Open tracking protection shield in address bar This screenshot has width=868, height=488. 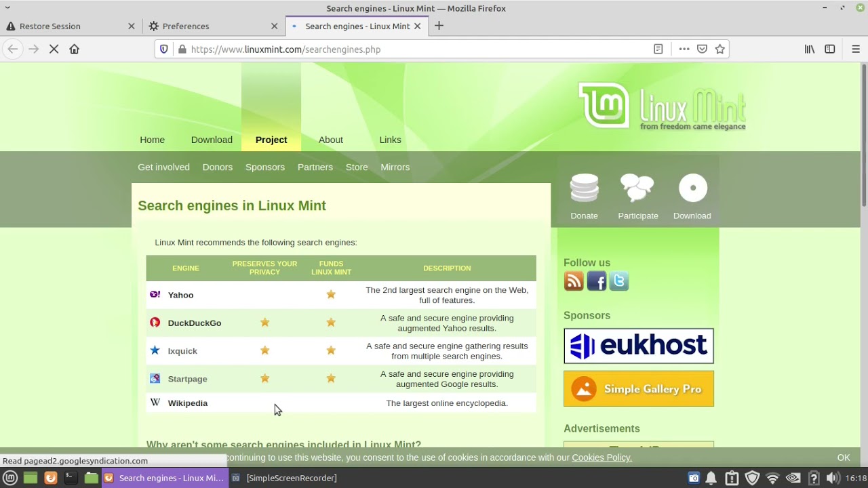163,49
